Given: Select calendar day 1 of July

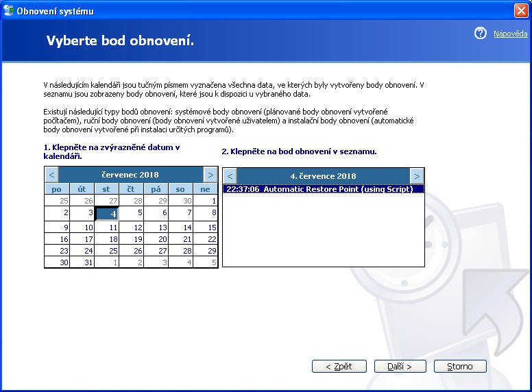Looking at the screenshot, I should [205, 200].
